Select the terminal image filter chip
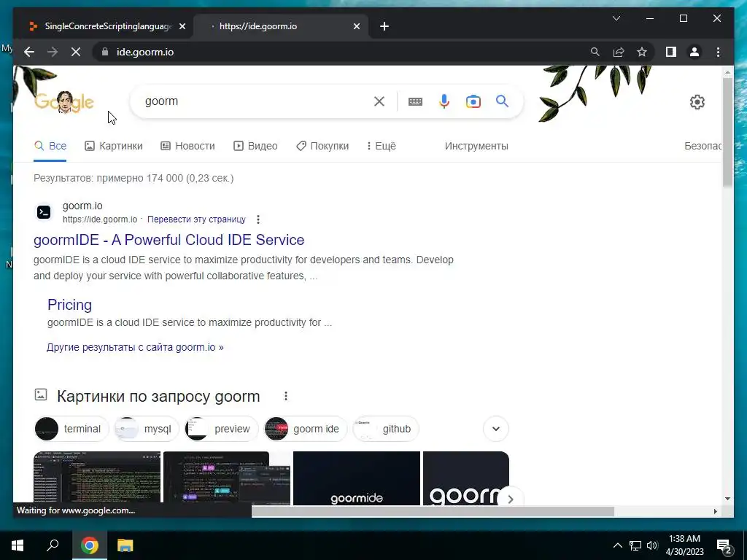Image resolution: width=747 pixels, height=560 pixels. pos(71,429)
